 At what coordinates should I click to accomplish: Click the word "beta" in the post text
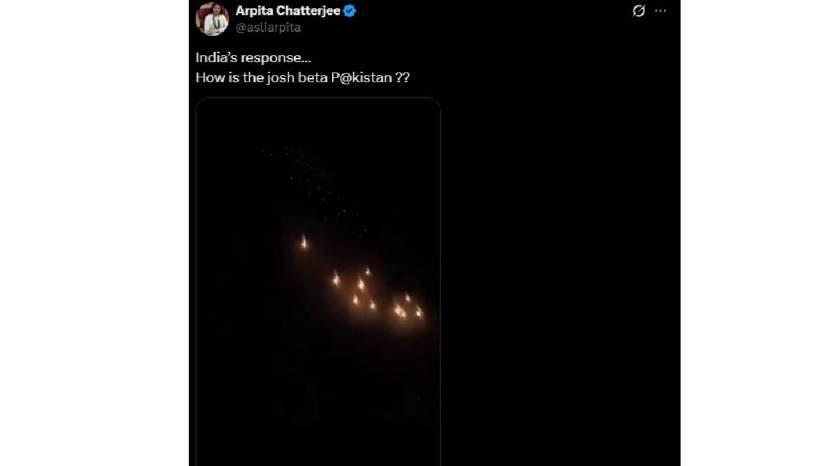point(329,76)
